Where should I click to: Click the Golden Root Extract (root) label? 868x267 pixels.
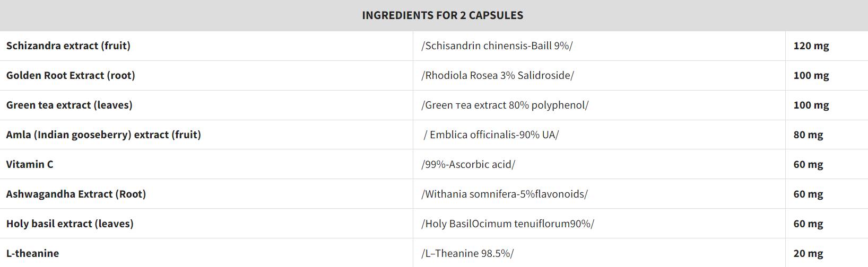click(71, 75)
